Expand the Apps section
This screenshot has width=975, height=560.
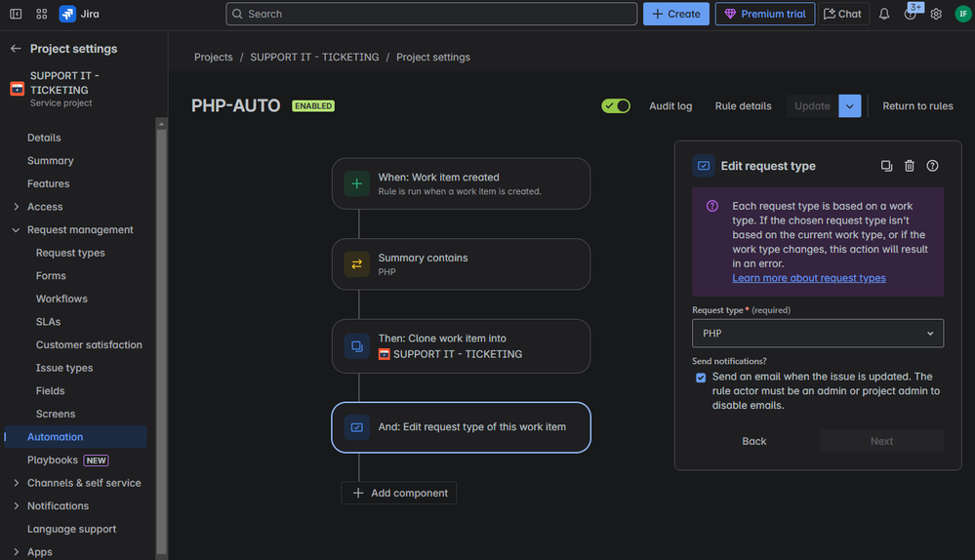point(17,552)
